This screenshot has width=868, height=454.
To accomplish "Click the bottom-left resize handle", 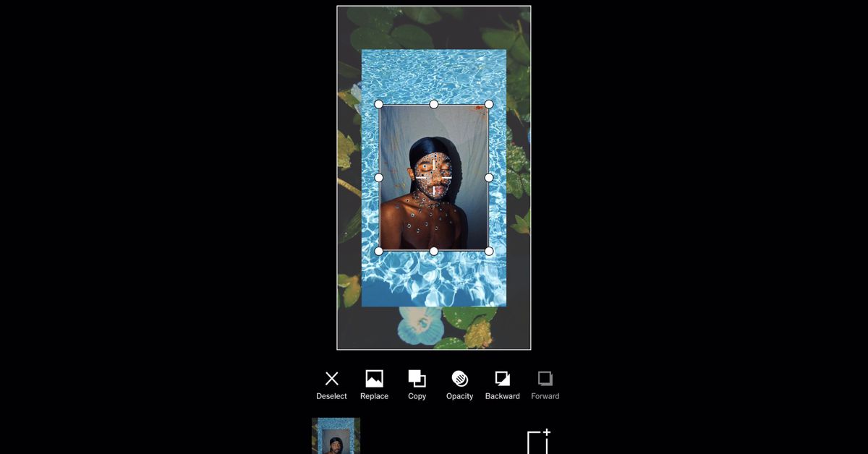I will coord(378,251).
